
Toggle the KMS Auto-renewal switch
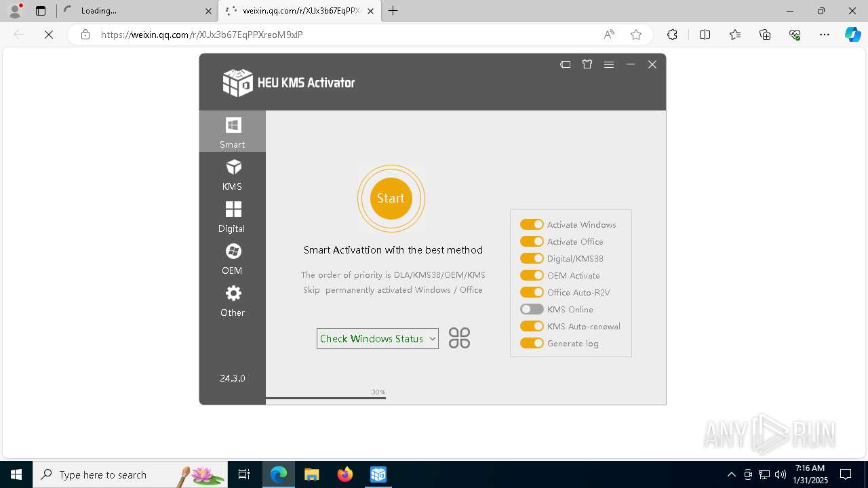532,326
